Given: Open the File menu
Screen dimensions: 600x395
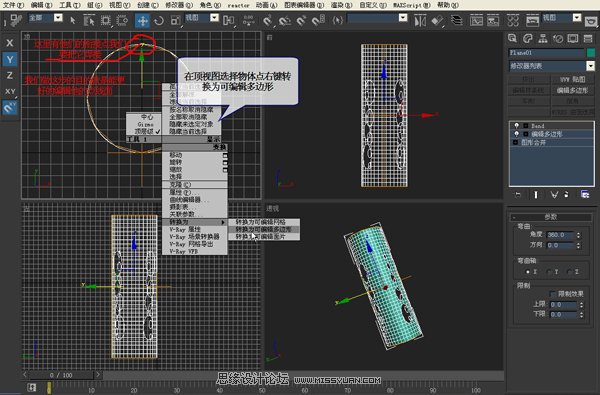Looking at the screenshot, I should click(x=13, y=5).
